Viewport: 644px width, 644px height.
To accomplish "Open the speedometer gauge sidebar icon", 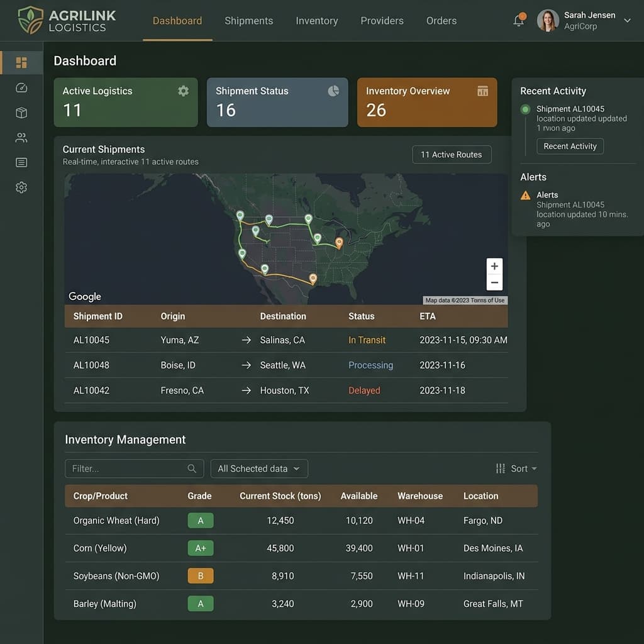I will pos(21,88).
